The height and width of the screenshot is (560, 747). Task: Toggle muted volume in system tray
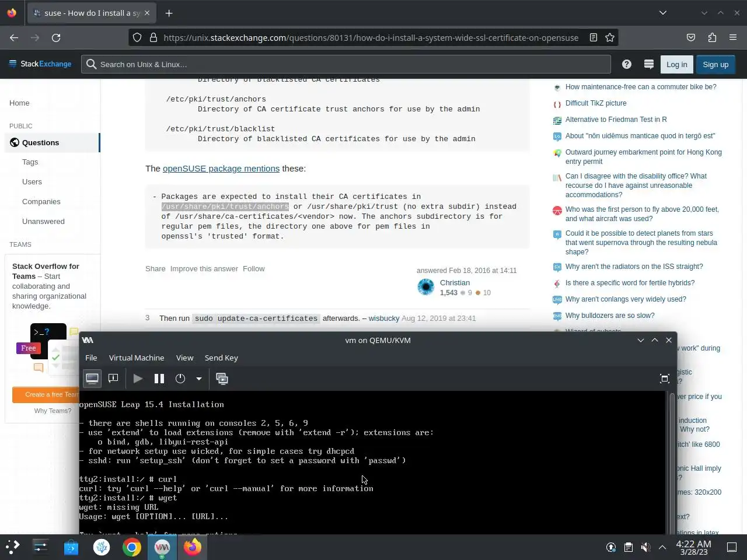[645, 547]
